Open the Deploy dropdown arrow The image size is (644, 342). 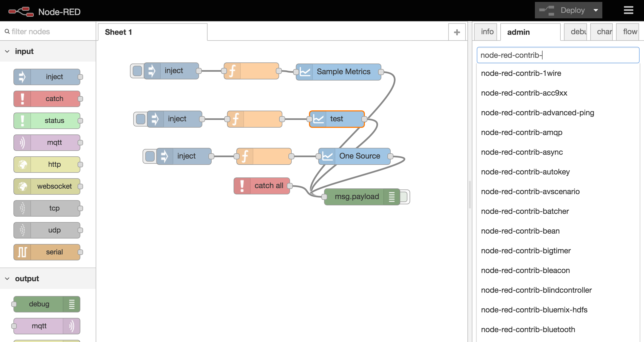pyautogui.click(x=595, y=10)
